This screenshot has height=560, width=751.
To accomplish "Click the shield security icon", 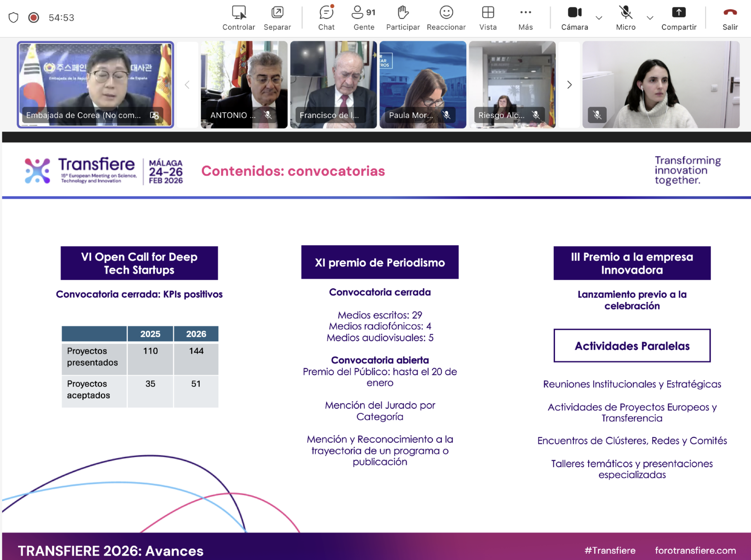I will pos(13,17).
